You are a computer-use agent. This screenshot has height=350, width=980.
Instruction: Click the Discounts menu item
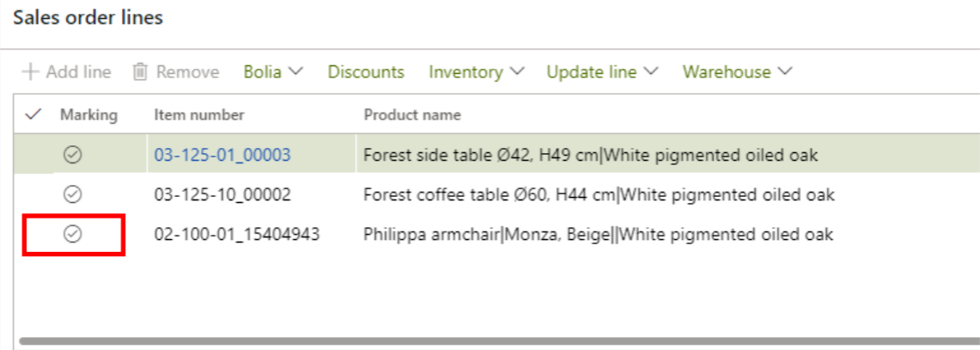(366, 72)
